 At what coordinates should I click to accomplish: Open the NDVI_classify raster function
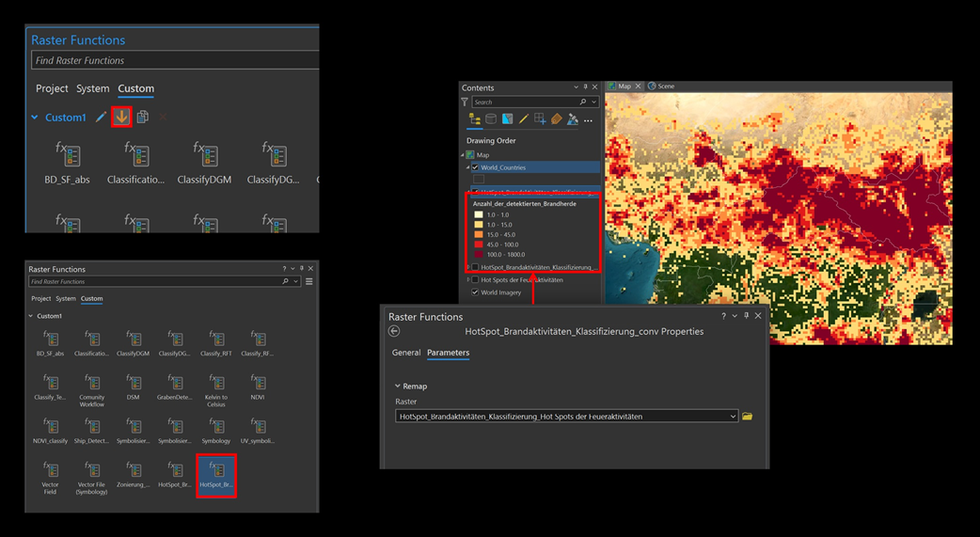tap(50, 432)
